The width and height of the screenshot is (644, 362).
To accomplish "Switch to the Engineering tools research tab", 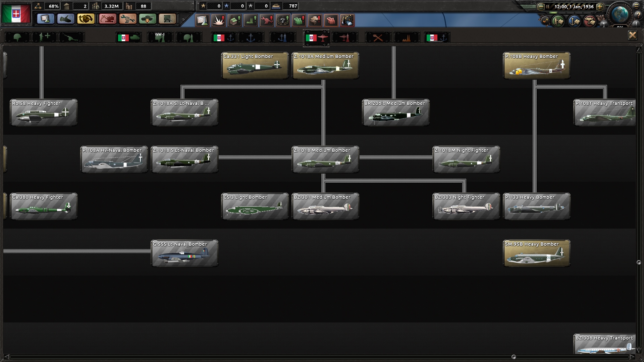I will point(378,38).
